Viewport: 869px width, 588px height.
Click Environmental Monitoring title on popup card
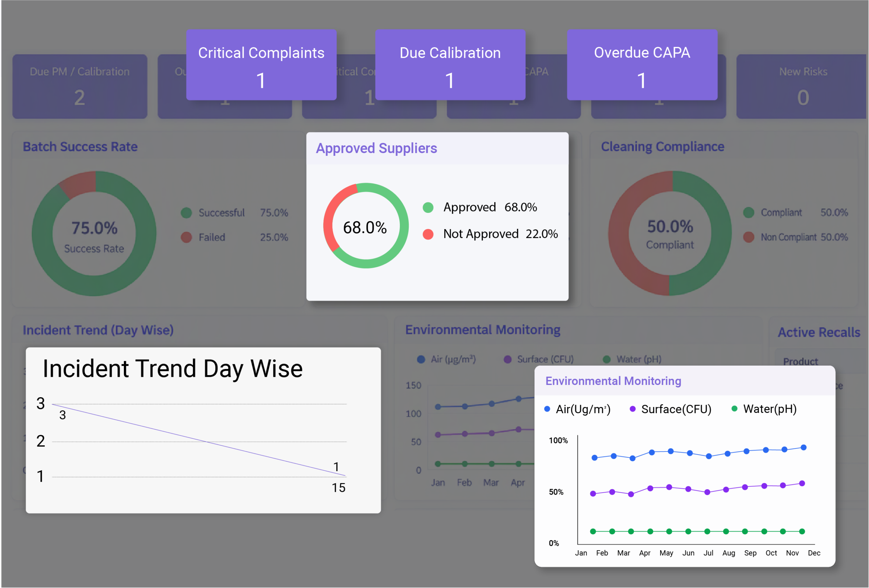point(613,381)
